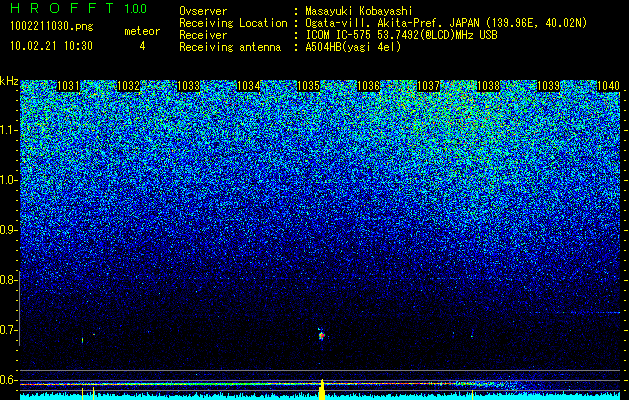Click the Receiving antenna label
The width and height of the screenshot is (629, 400).
[230, 47]
